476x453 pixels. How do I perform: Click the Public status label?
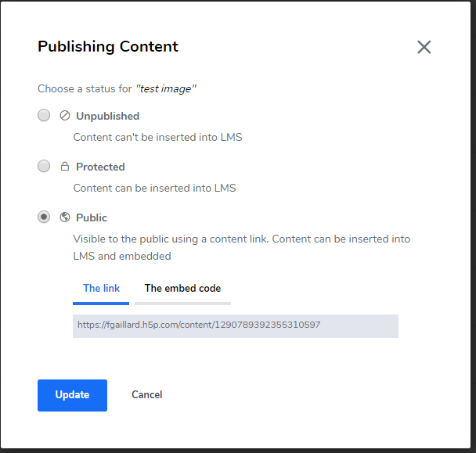point(92,218)
